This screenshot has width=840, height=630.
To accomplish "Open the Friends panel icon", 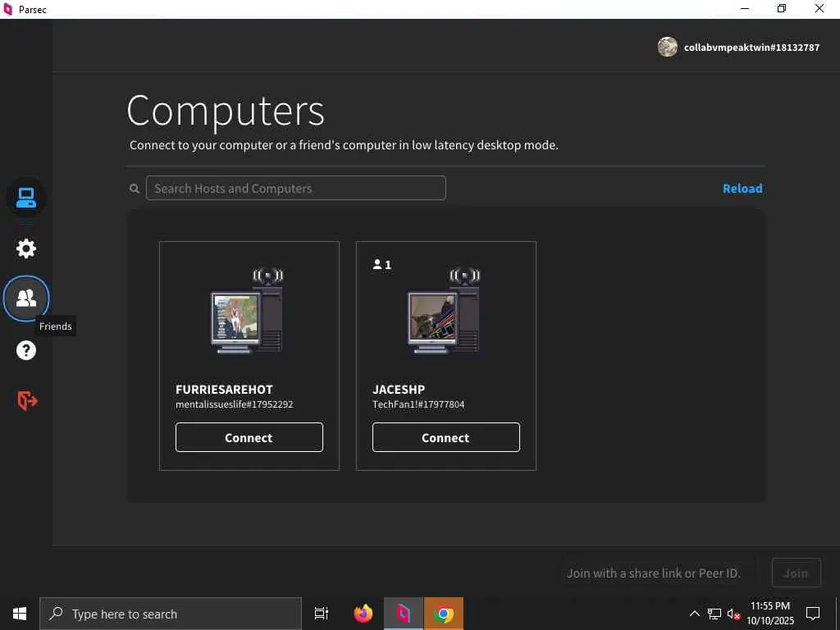I will tap(25, 299).
